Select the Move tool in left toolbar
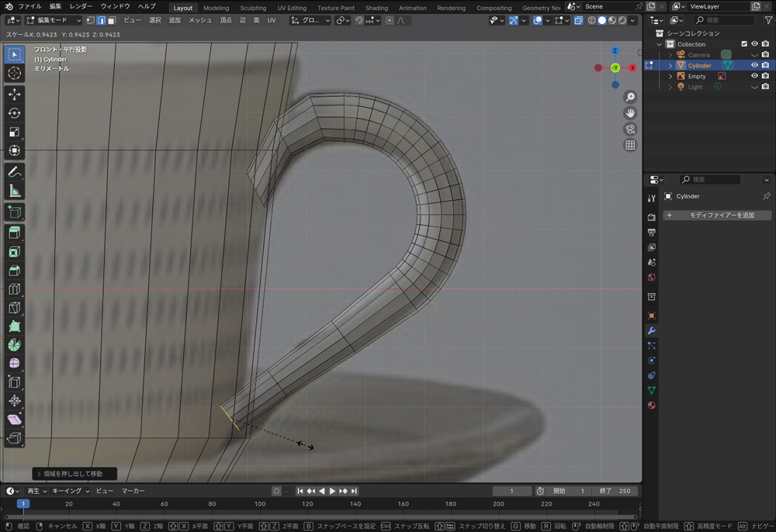Screen dimensions: 776x532 (14, 94)
